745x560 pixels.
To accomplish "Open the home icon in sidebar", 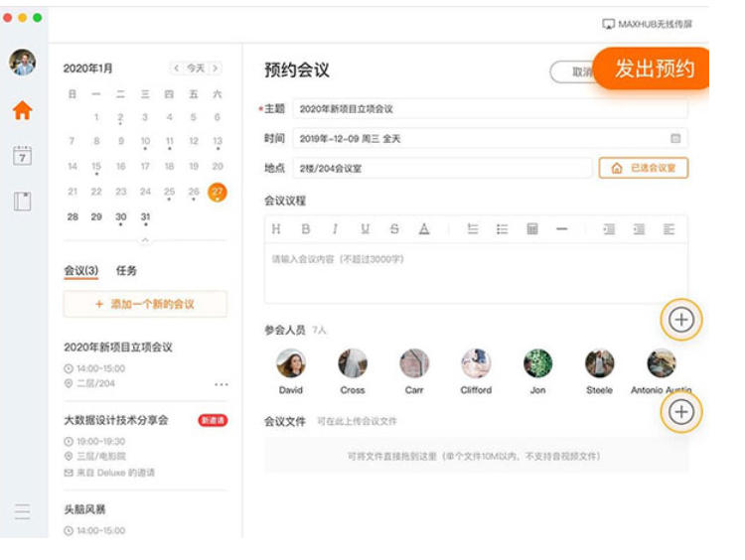I will click(x=22, y=110).
